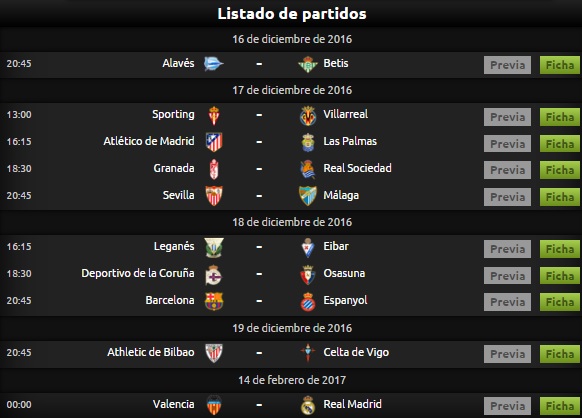Open Ficha for Barcelona vs Espanyol
582x418 pixels.
(559, 302)
